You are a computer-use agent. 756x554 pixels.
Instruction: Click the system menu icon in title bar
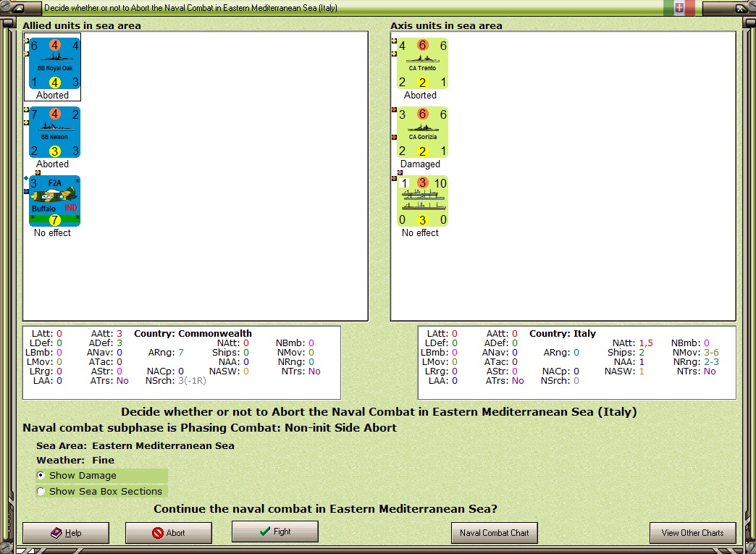point(19,8)
